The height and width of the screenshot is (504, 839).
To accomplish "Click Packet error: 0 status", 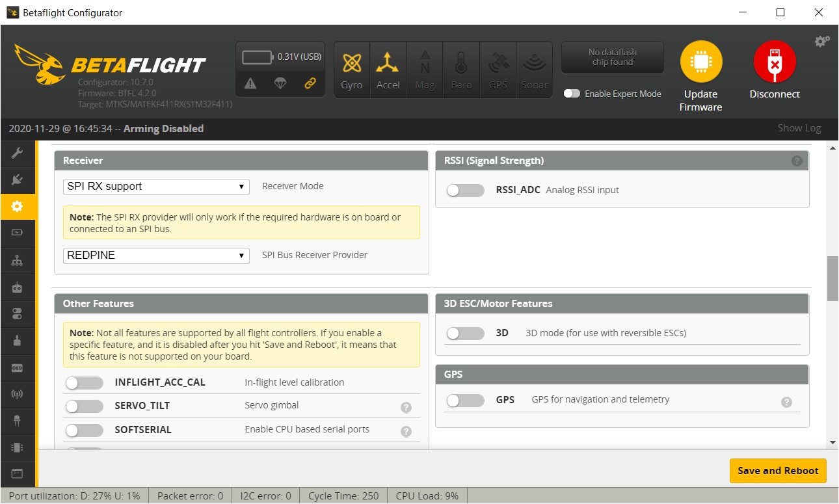I will coord(190,496).
